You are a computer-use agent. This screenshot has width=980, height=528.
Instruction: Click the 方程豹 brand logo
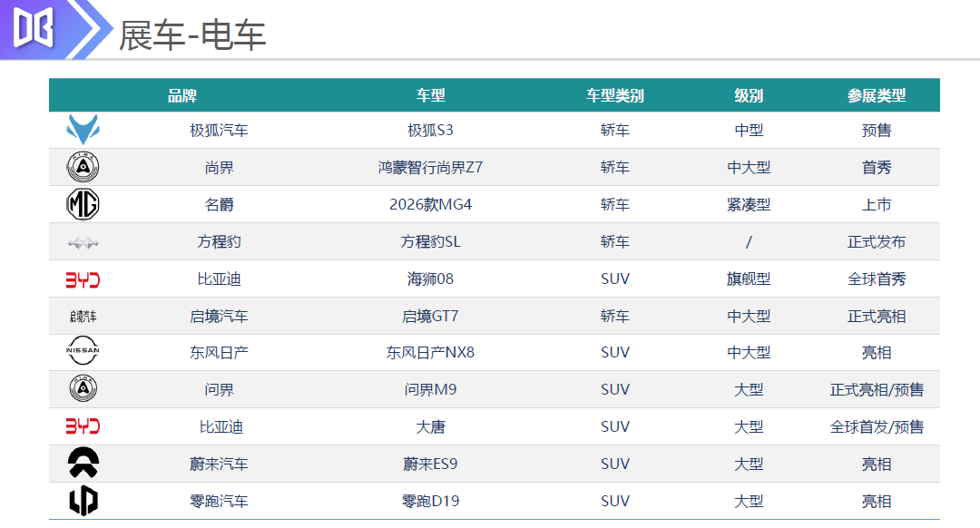click(x=83, y=242)
